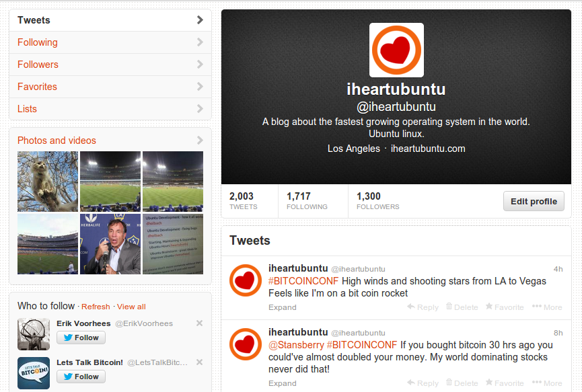Favorite the first tweet with the star icon
The height and width of the screenshot is (392, 582).
(x=489, y=306)
